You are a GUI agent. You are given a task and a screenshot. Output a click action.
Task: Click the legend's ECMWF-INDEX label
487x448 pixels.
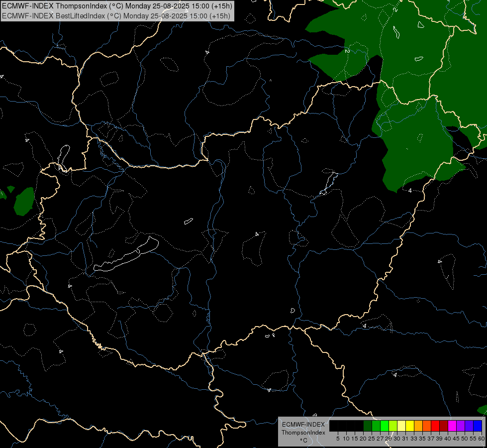pyautogui.click(x=303, y=425)
